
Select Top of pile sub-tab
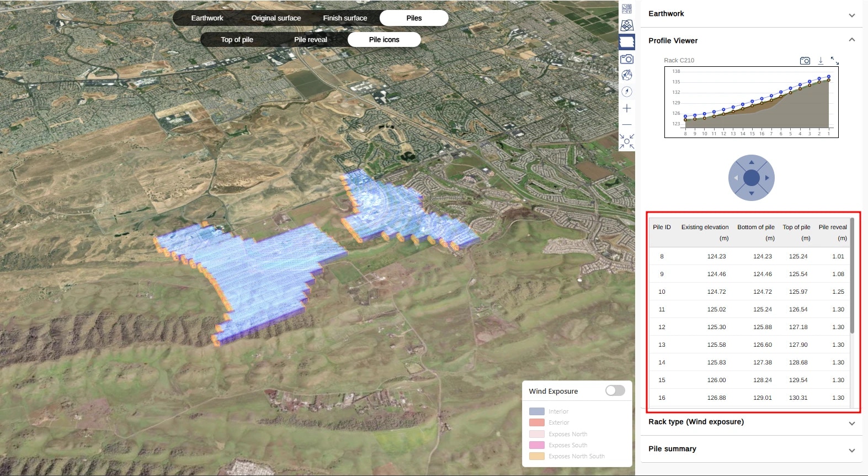(x=237, y=39)
